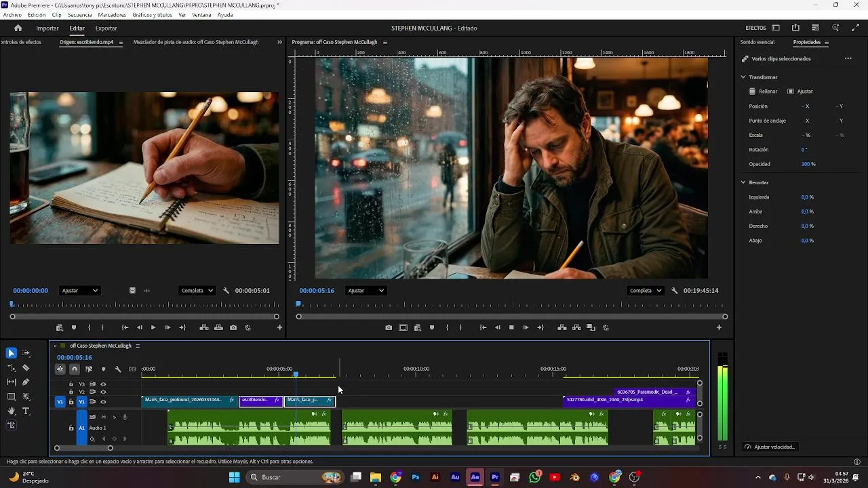868x488 pixels.
Task: Open the Program monitor Ajustar zoom dropdown
Action: [x=366, y=291]
